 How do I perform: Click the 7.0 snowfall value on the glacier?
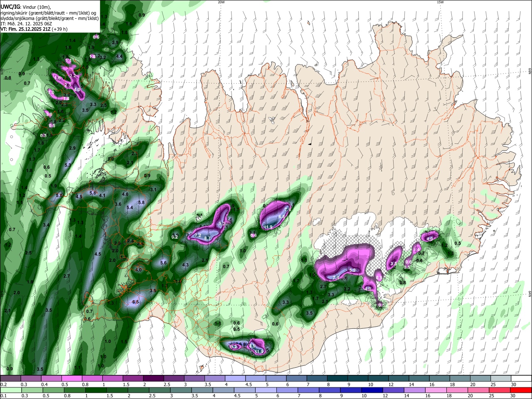tap(336, 277)
